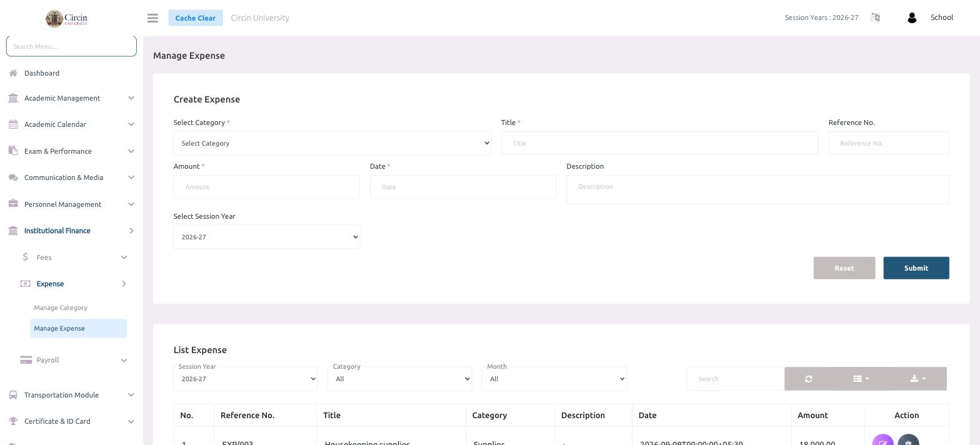
Task: Expand the Payroll submenu chevron
Action: point(124,360)
